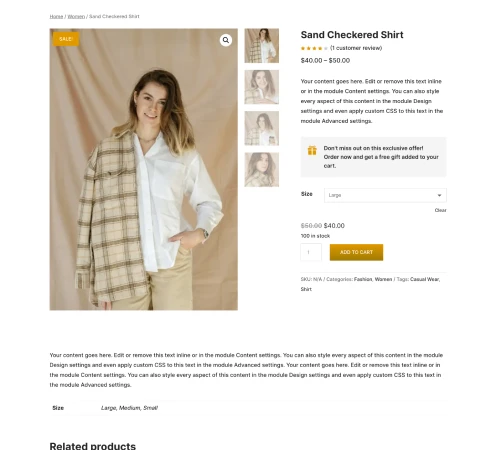
Task: Go to Home breadcrumb link
Action: 56,16
